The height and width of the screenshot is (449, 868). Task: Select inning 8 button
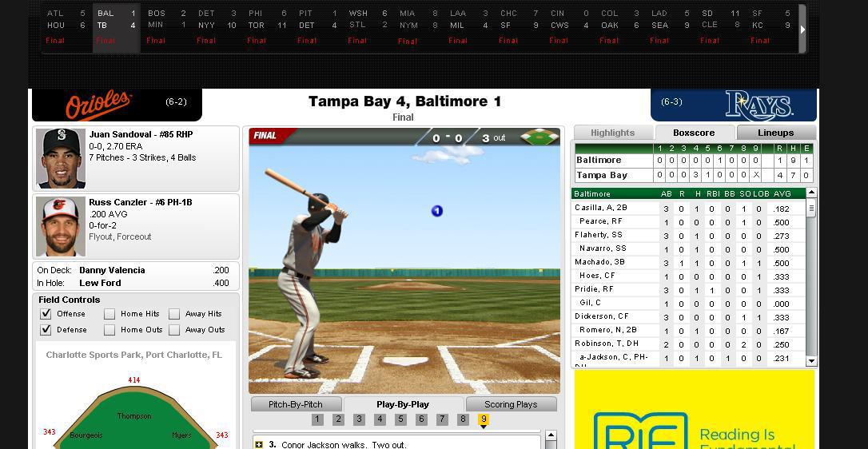tap(463, 419)
